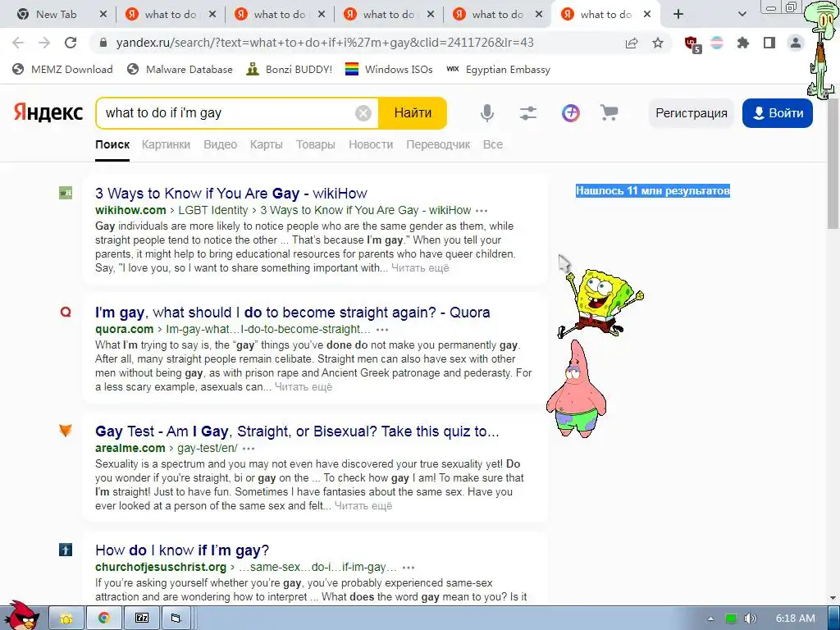Open the Gay Test quiz result
The width and height of the screenshot is (840, 630).
[x=297, y=431]
